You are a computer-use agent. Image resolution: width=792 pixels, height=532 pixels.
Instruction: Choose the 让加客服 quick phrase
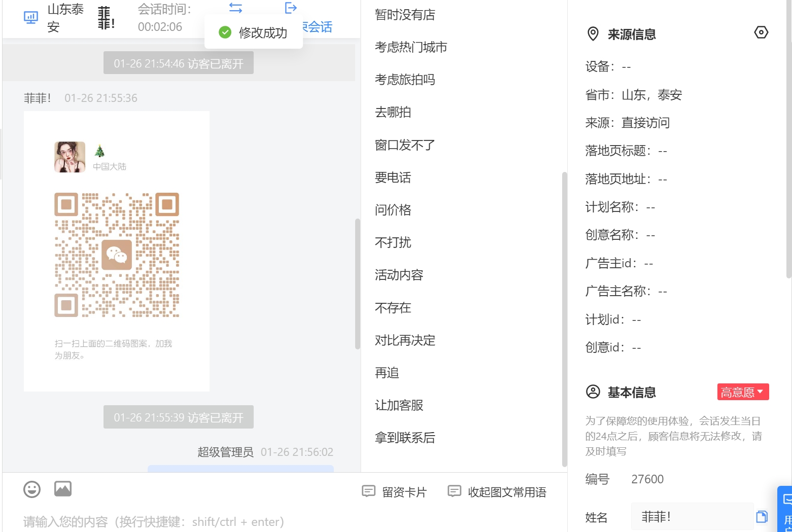click(x=399, y=405)
